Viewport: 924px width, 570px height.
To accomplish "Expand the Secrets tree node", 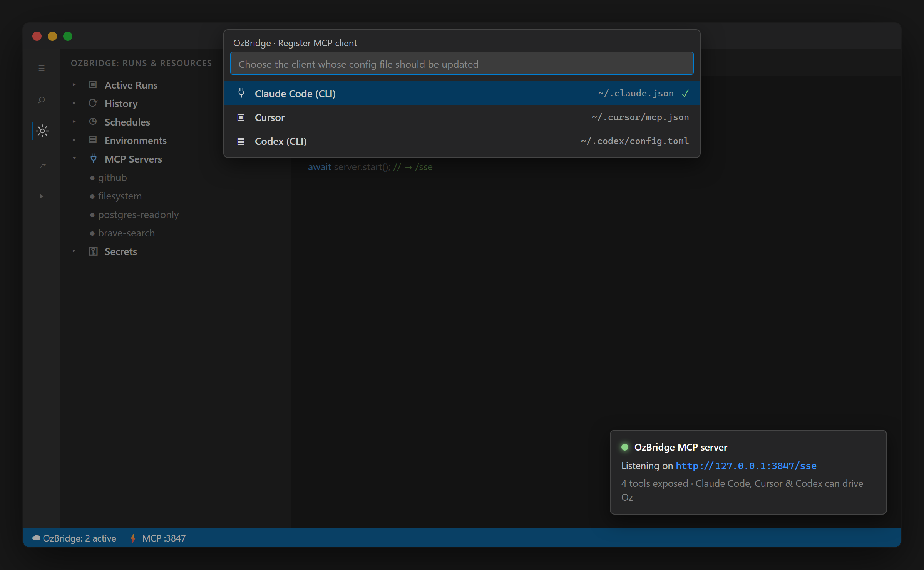I will click(74, 251).
